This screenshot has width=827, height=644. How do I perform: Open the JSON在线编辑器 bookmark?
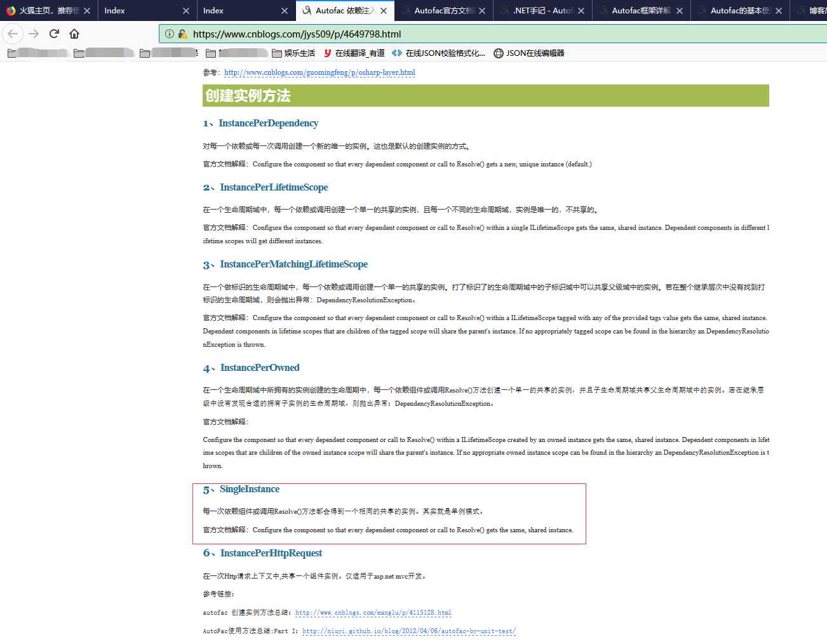[x=529, y=53]
